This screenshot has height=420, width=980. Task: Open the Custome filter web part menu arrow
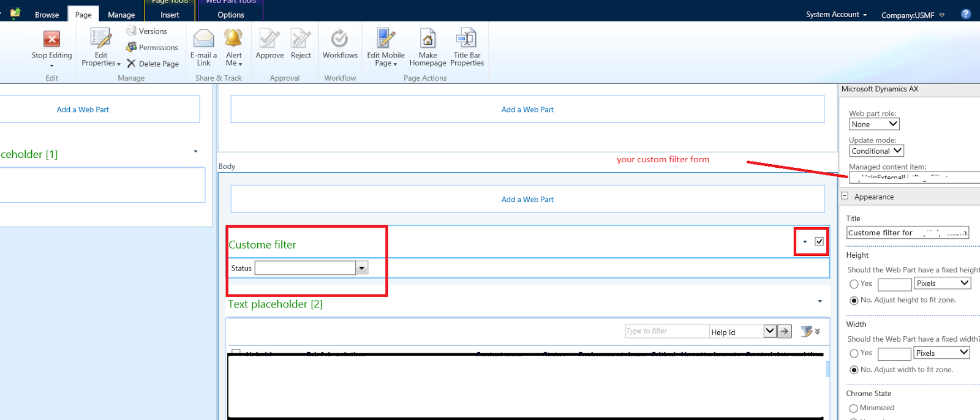click(x=805, y=242)
